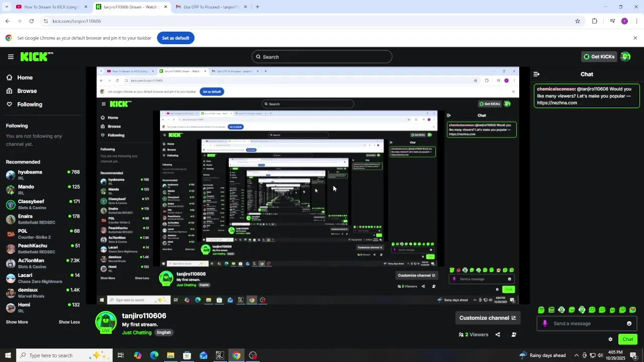Open the Chrome extensions puzzle icon

click(x=595, y=21)
